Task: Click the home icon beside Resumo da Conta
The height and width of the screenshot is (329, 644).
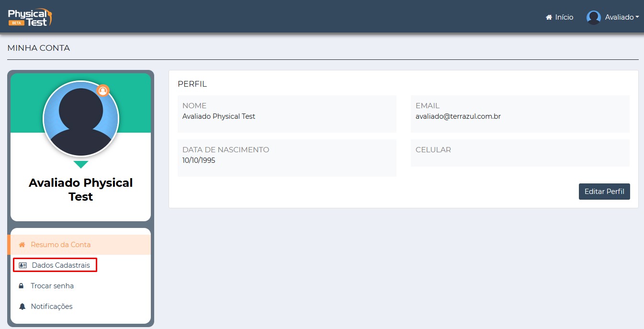Action: click(x=22, y=245)
